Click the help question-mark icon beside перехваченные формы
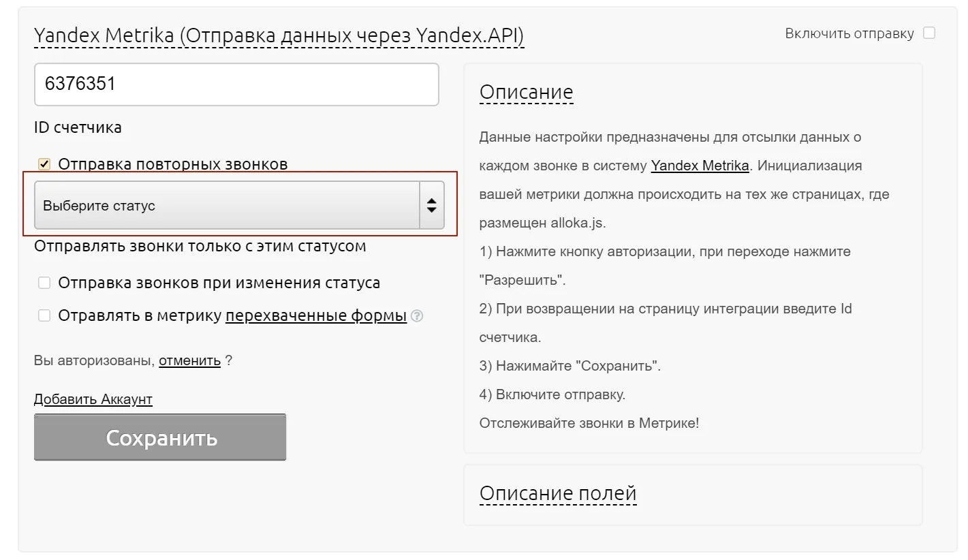Screen dimensions: 968x560 418,316
